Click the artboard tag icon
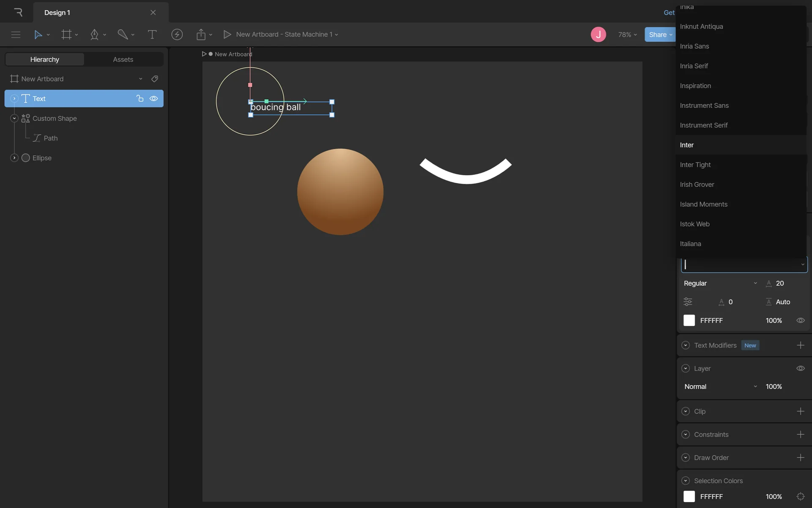Image resolution: width=812 pixels, height=508 pixels. coord(155,79)
